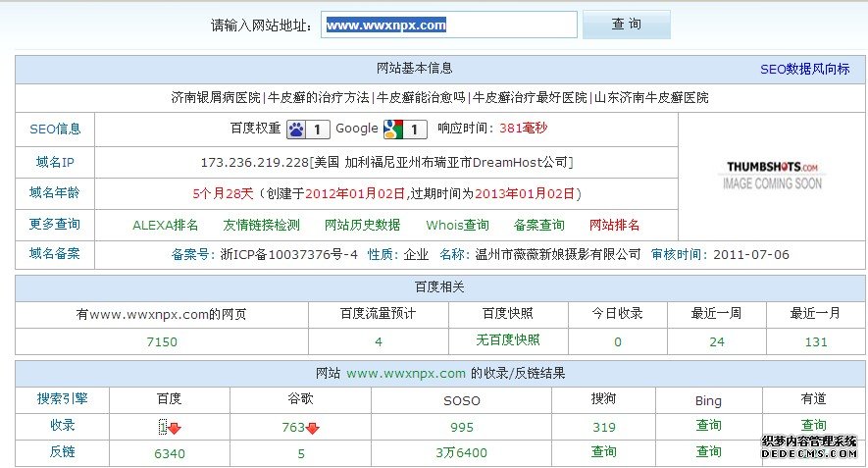
Task: Click the 域名年龄 row label
Action: pyautogui.click(x=55, y=192)
